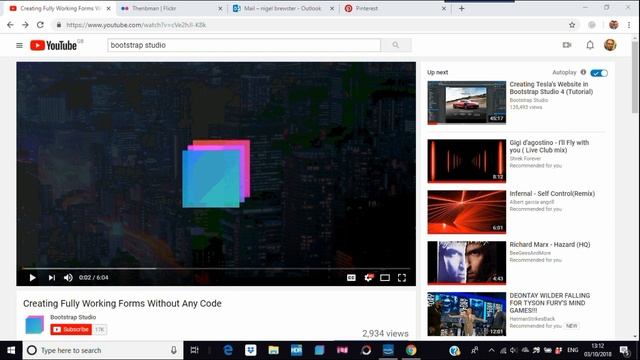Open the YouTube notifications bell
640x360 pixels.
pos(590,45)
